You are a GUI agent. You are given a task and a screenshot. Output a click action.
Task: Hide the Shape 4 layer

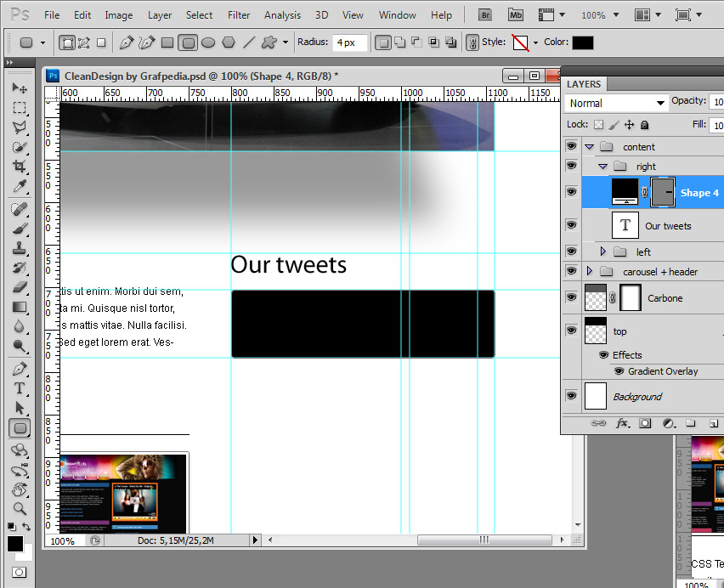pos(572,191)
